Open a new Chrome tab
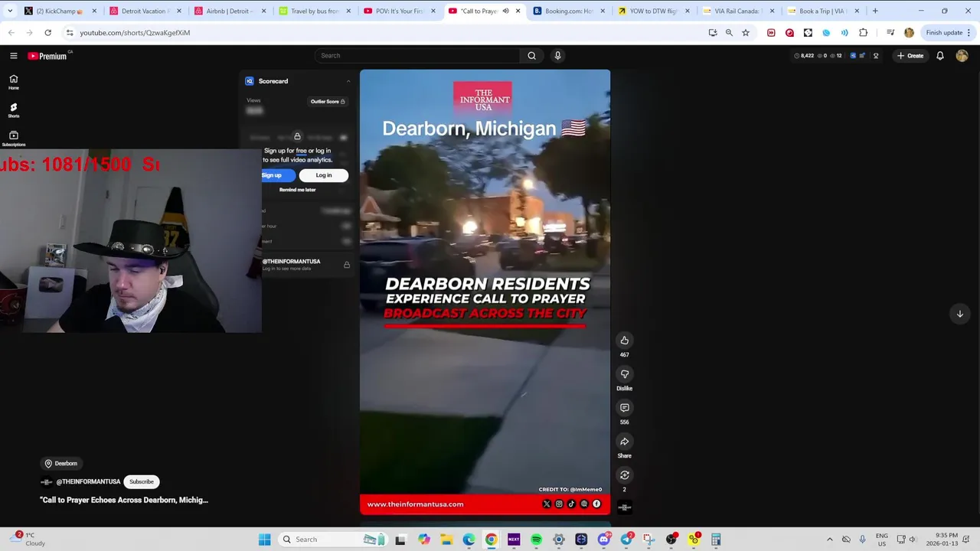This screenshot has height=551, width=980. coord(875,11)
